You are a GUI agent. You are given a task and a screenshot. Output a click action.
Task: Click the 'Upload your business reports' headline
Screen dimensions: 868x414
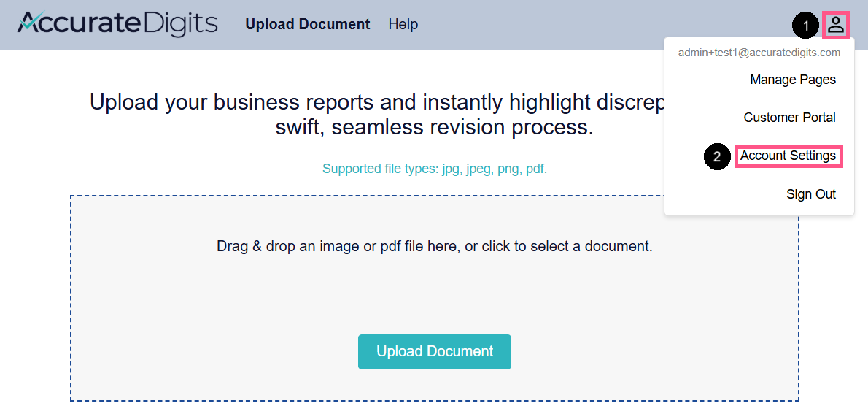[x=376, y=102]
